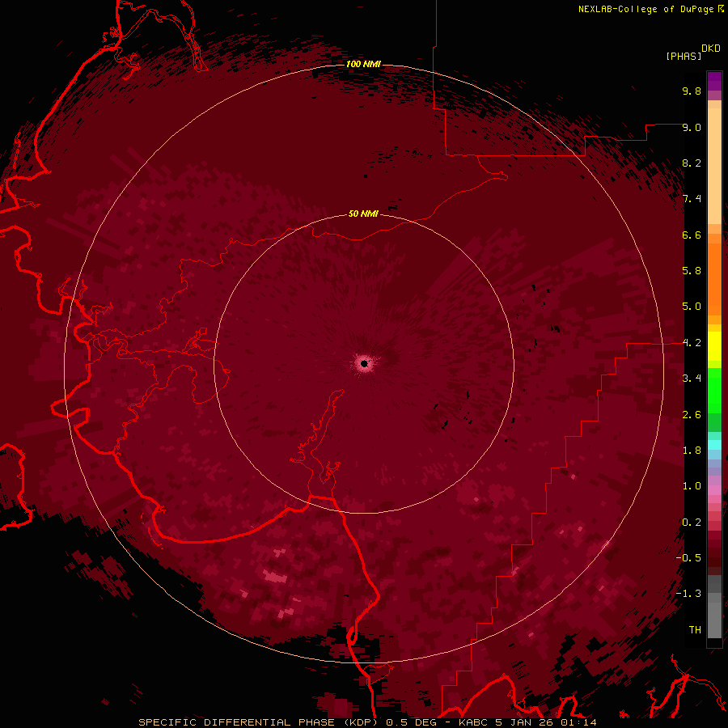The width and height of the screenshot is (728, 728).
Task: Click the 6.6 value on color scale
Action: click(x=692, y=235)
